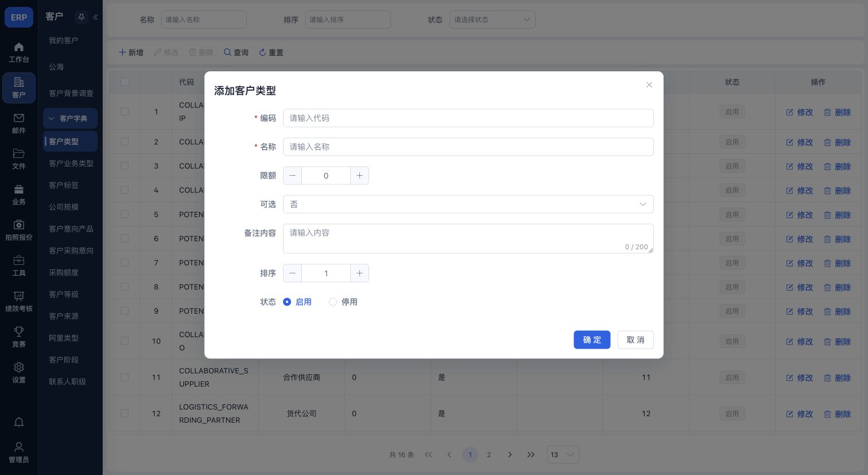Click the 邮件 mail icon in sidebar
This screenshot has width=868, height=475.
point(19,118)
